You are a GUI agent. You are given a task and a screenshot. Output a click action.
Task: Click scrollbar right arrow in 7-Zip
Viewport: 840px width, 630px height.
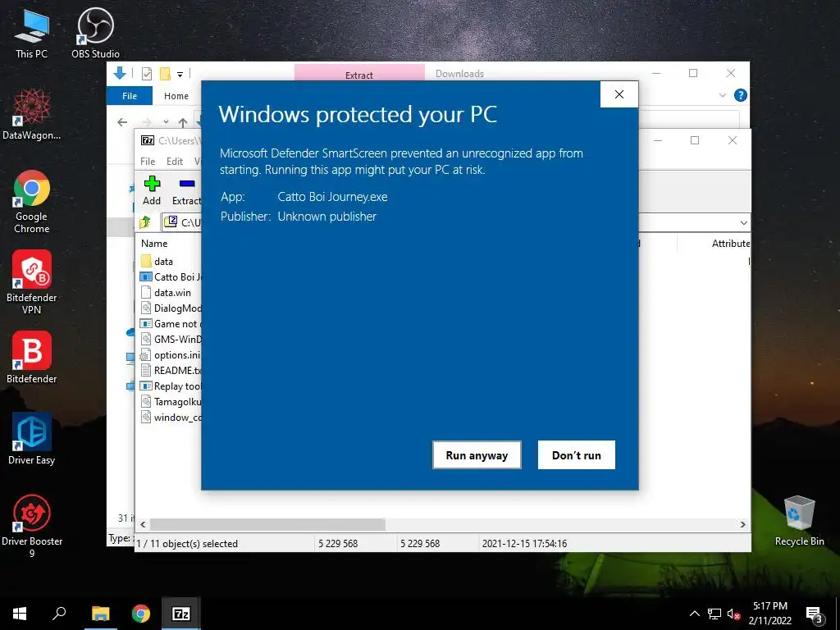(743, 524)
